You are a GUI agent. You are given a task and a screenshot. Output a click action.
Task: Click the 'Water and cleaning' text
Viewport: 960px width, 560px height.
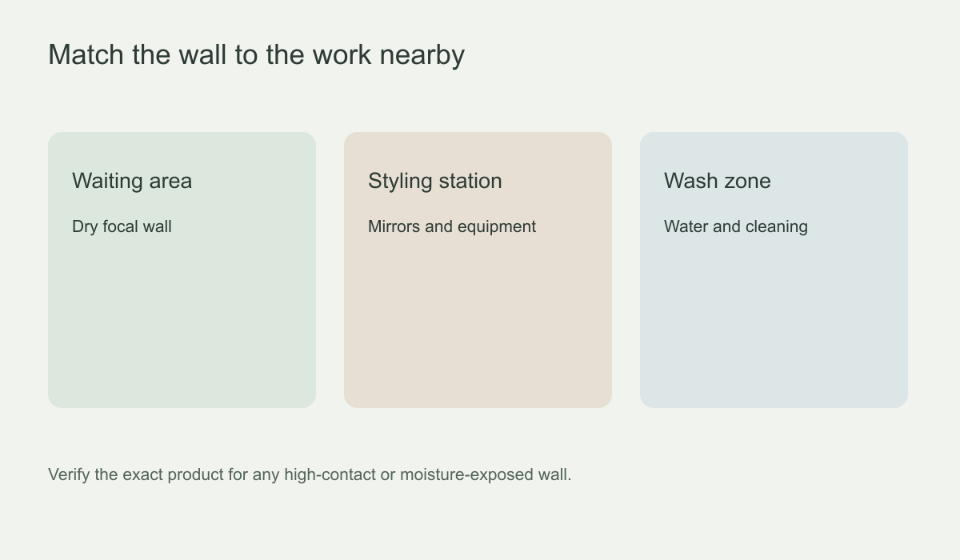736,226
